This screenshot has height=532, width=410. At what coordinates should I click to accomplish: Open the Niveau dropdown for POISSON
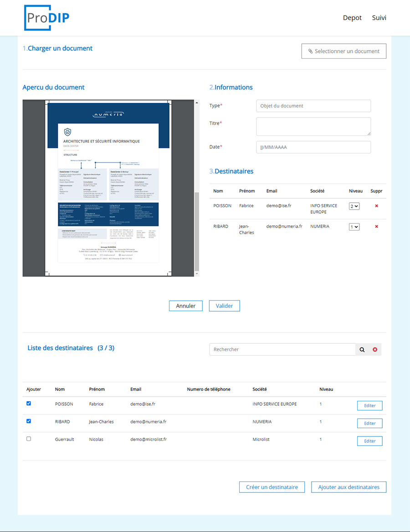click(x=354, y=206)
